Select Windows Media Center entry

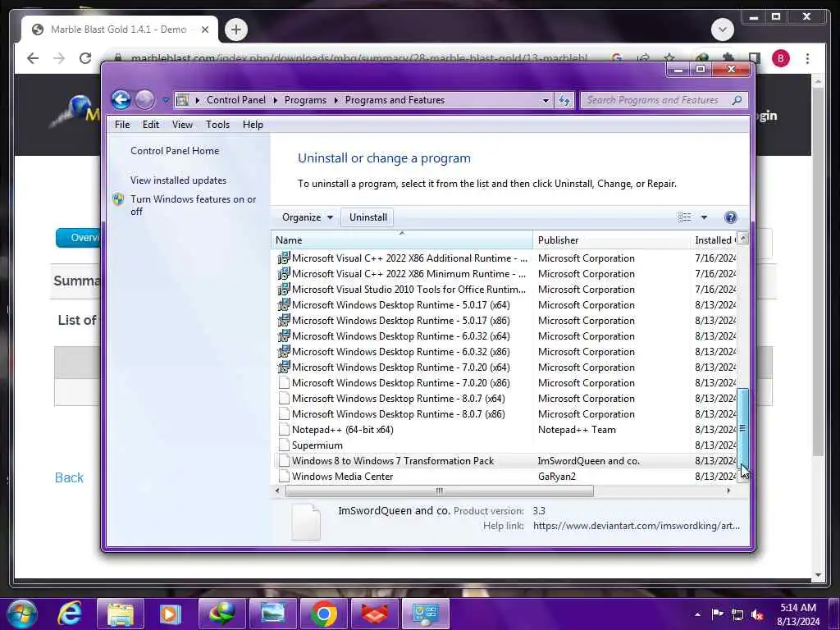(506, 477)
